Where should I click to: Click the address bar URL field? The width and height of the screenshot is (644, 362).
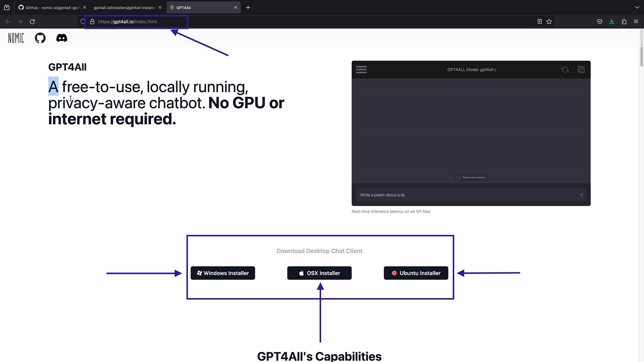point(282,22)
